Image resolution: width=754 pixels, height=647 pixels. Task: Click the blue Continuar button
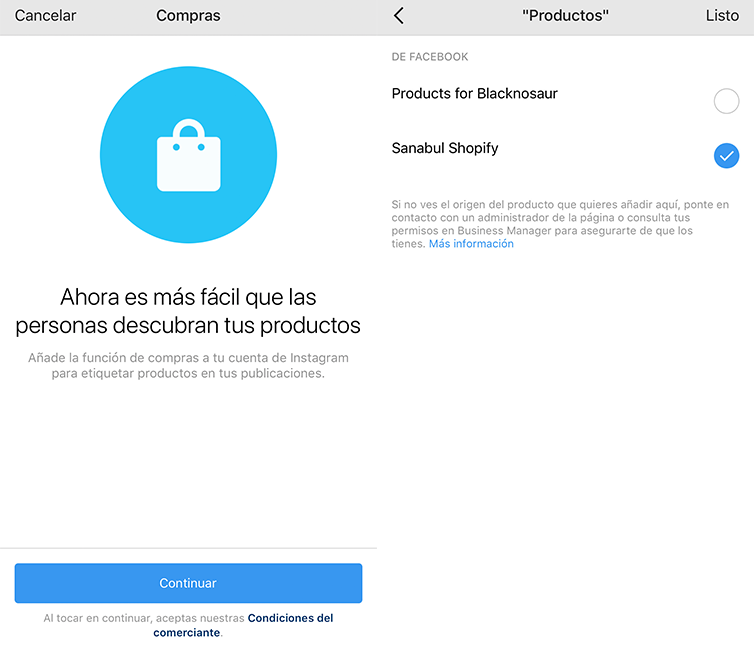click(x=188, y=583)
